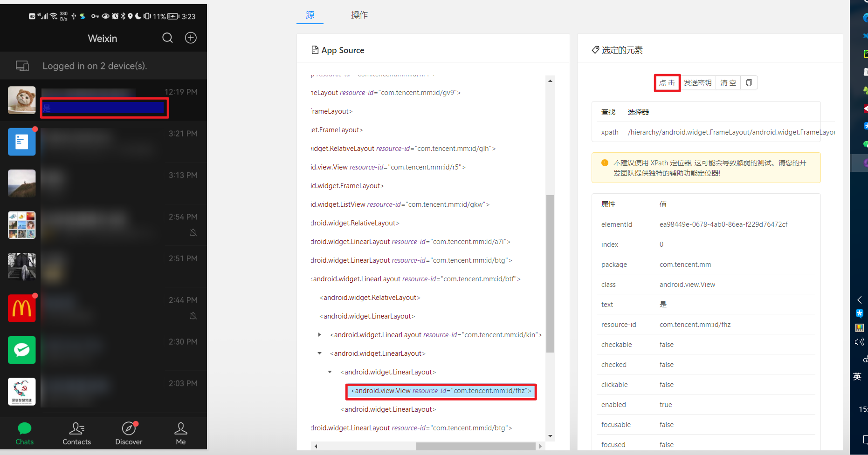Click the 点击 (Tap) button
Viewport: 868px width, 455px height.
point(667,83)
